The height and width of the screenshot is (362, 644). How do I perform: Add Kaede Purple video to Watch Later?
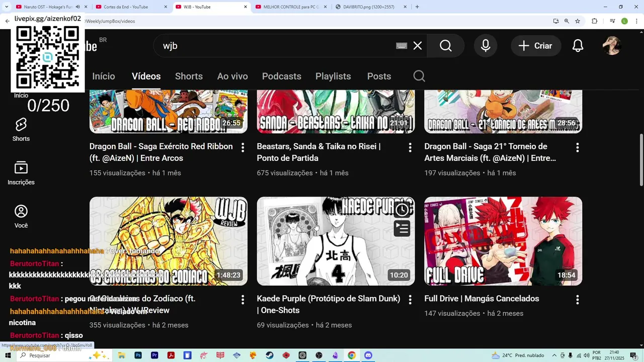coord(401,210)
